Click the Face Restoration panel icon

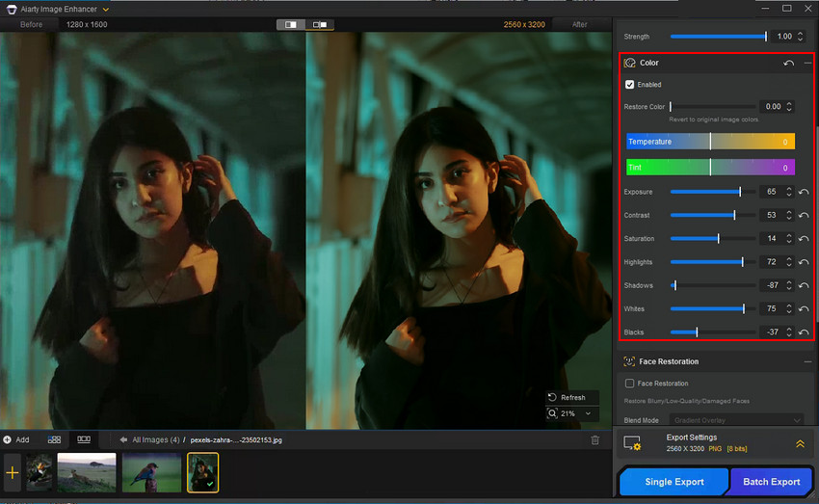point(629,361)
